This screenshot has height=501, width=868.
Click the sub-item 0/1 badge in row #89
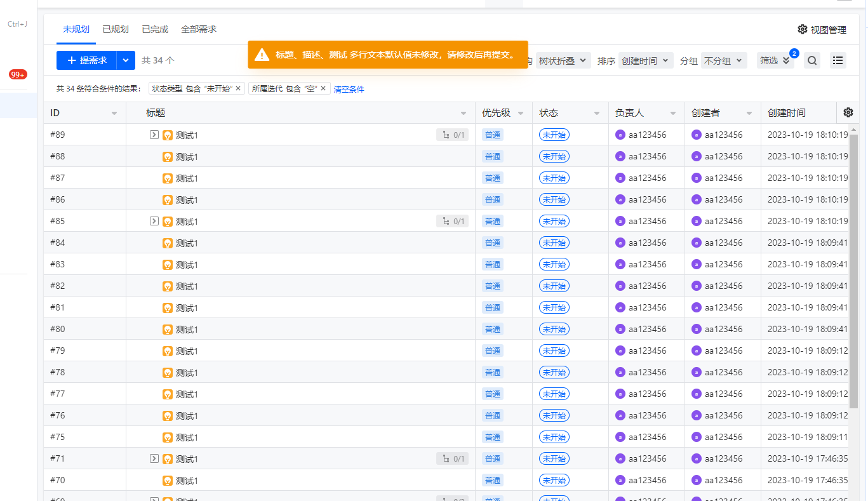coord(452,135)
